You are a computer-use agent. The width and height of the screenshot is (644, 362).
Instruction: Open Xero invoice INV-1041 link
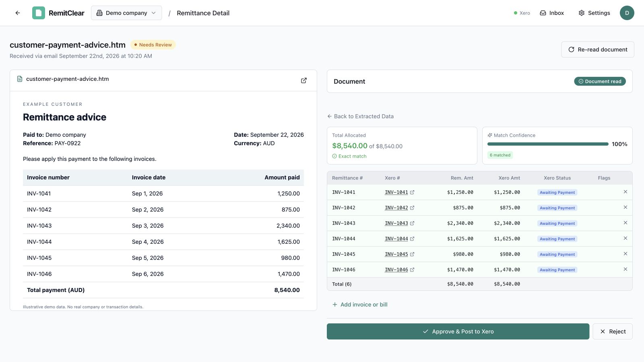click(x=399, y=192)
